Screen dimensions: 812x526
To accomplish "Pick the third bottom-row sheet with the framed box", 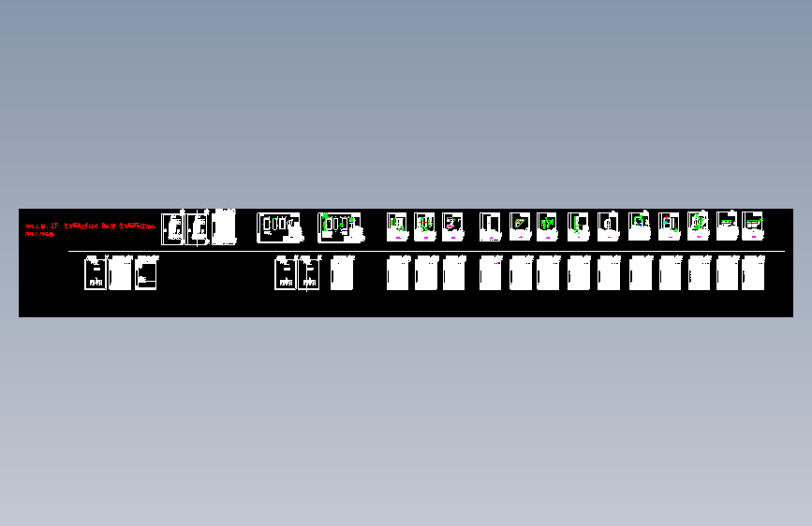I will point(146,273).
